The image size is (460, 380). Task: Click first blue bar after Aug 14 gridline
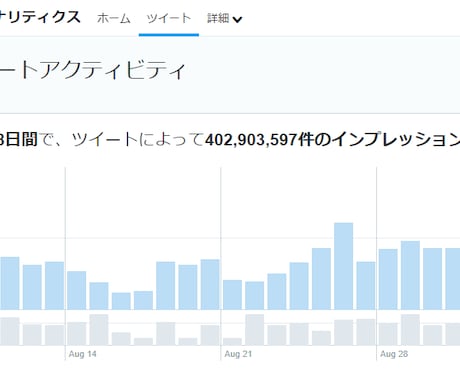[x=77, y=290]
